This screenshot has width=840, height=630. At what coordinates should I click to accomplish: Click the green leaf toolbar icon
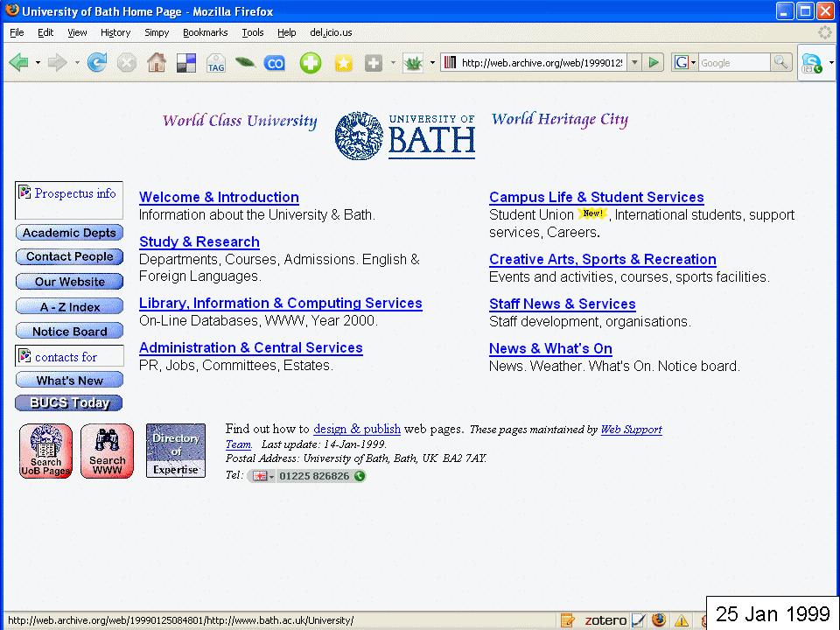pos(245,63)
